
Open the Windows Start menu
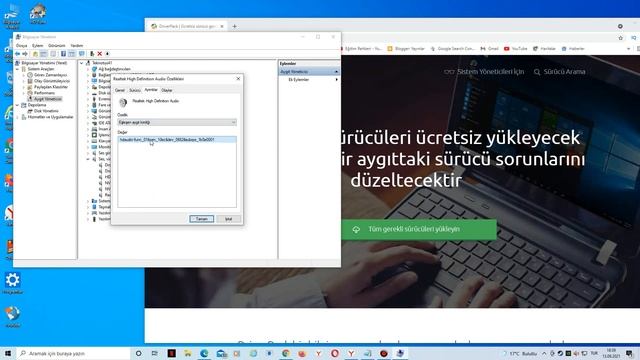pyautogui.click(x=8, y=353)
